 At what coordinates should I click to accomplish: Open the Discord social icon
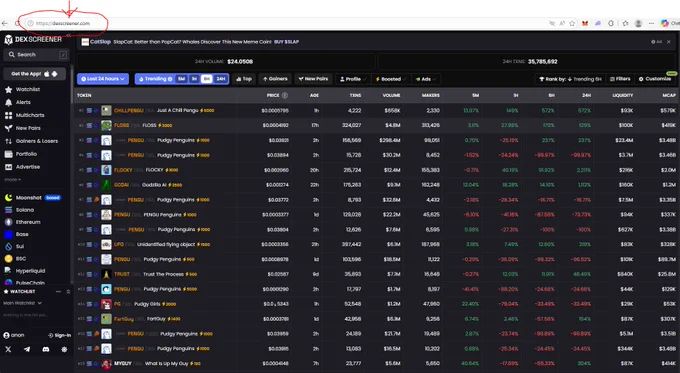click(x=46, y=349)
